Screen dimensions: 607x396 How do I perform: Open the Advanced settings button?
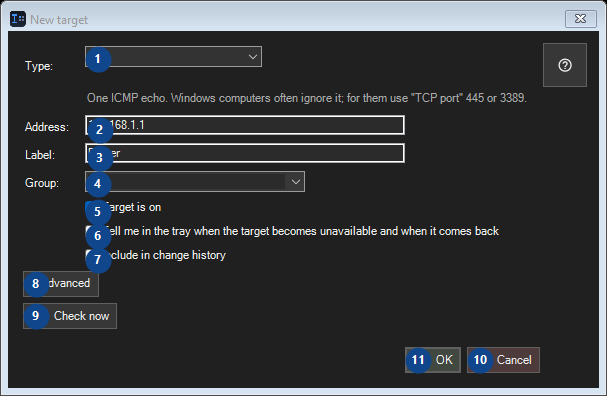click(61, 284)
